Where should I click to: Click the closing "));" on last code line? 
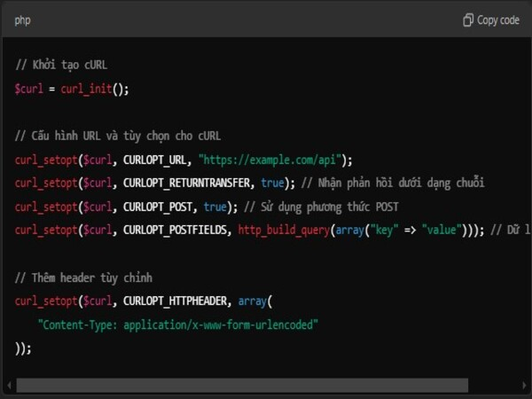[23, 348]
